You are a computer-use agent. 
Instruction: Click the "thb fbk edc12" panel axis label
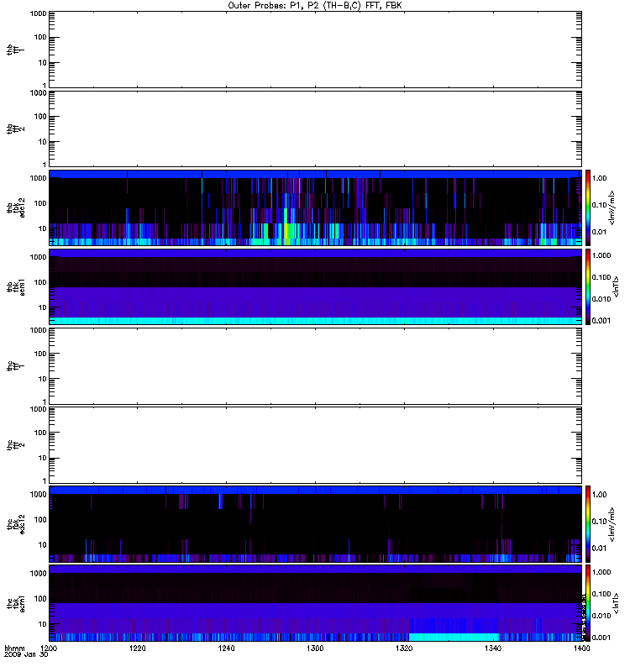click(15, 207)
